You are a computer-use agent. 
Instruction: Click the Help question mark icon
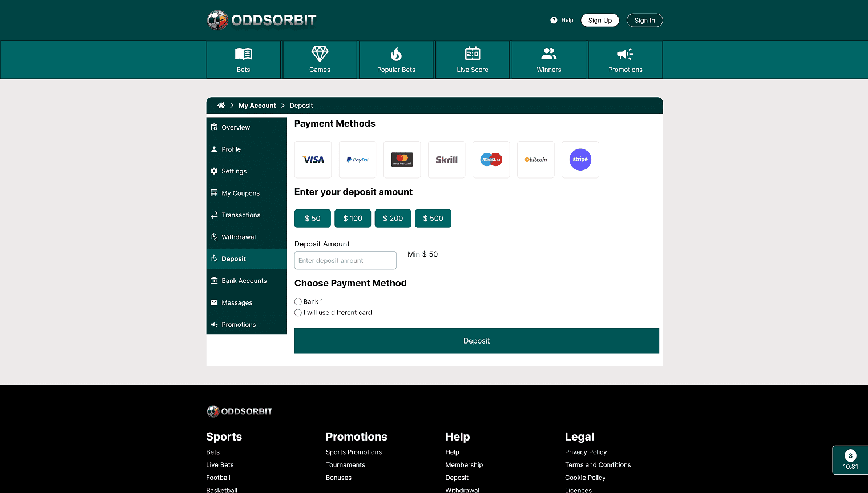554,20
